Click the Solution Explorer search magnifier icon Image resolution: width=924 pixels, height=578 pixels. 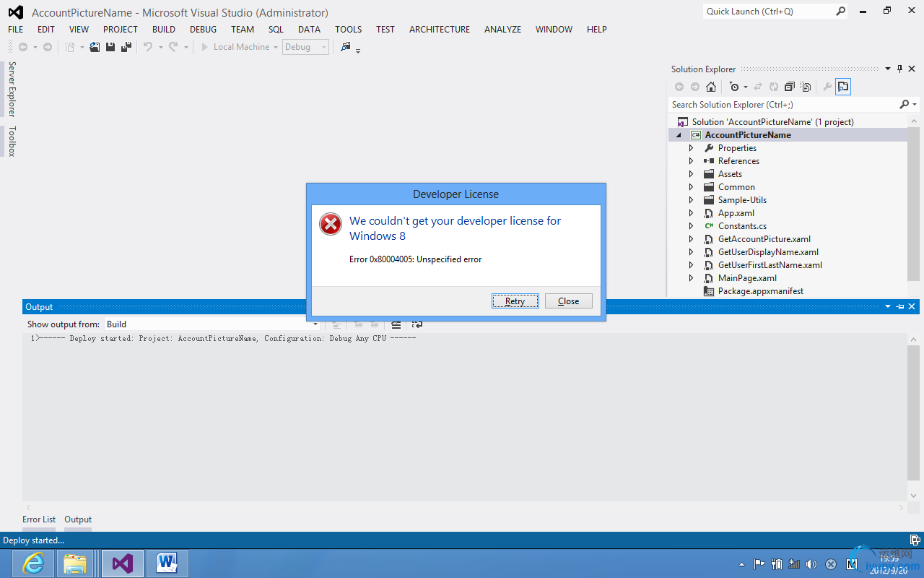tap(905, 105)
